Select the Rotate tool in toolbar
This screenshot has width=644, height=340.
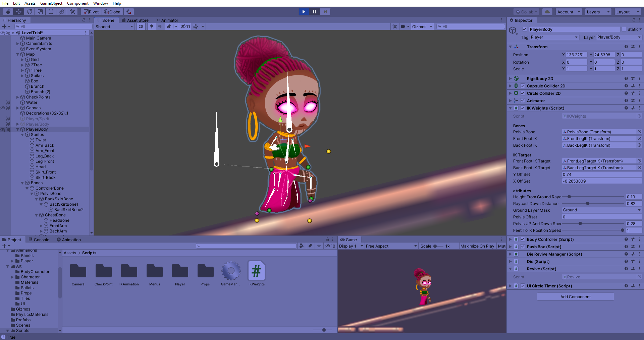pyautogui.click(x=30, y=12)
